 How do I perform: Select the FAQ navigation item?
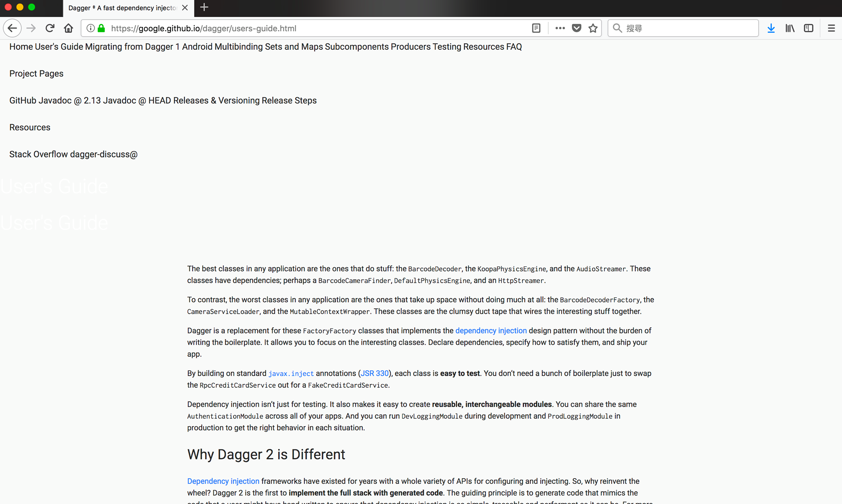513,46
